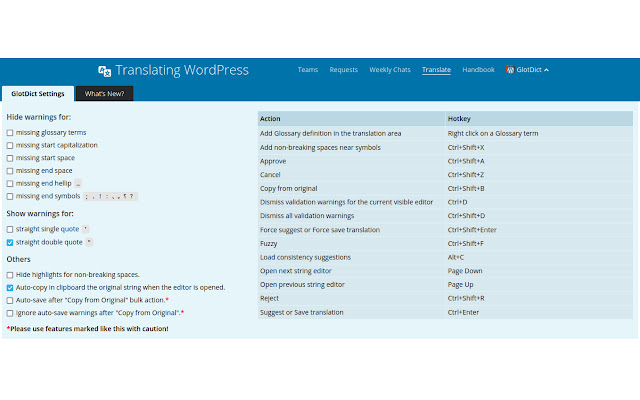The image size is (640, 400).
Task: Go to the Requests page link
Action: tap(344, 70)
